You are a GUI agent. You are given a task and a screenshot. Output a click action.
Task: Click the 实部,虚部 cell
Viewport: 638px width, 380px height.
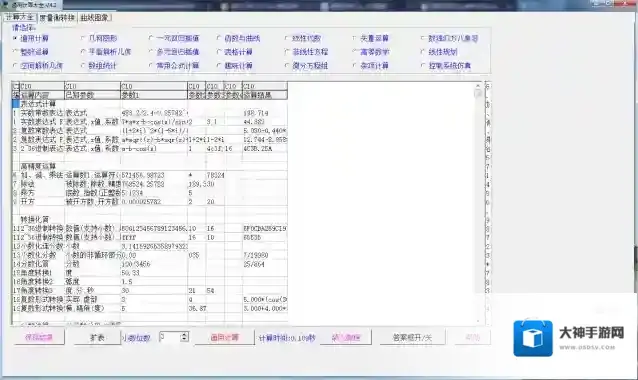coord(92,299)
